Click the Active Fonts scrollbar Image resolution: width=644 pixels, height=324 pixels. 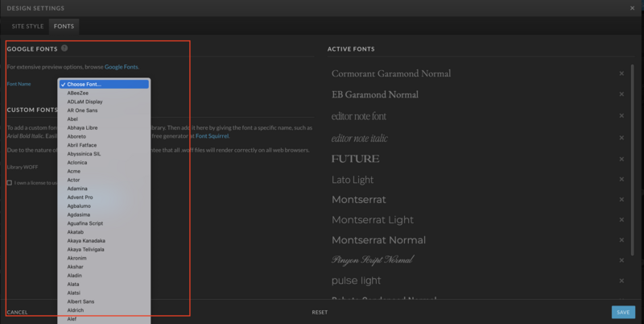(x=632, y=160)
